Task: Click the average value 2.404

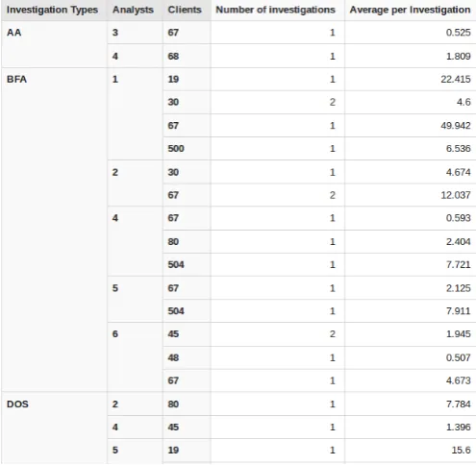Action: tap(459, 242)
